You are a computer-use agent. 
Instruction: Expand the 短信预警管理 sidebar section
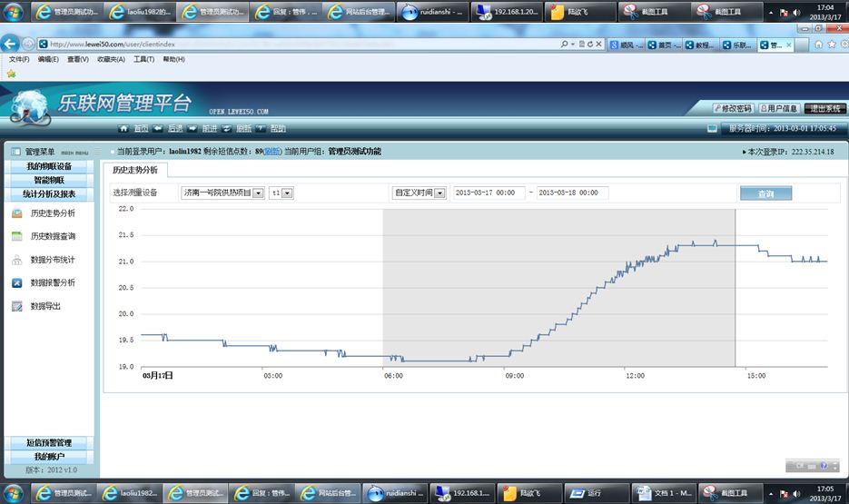[x=49, y=443]
